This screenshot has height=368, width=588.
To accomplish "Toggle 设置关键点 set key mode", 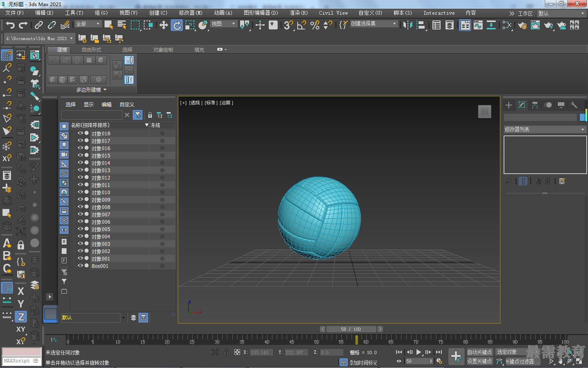I will (x=479, y=361).
